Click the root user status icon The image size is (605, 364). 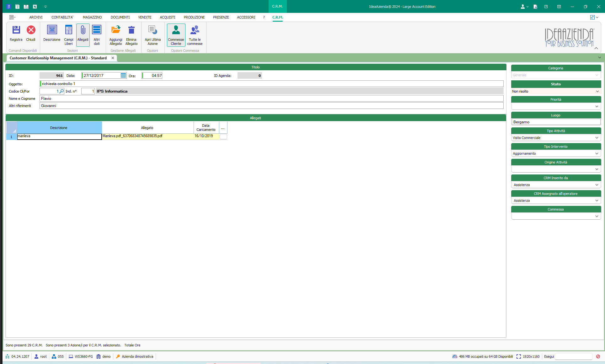[36, 356]
